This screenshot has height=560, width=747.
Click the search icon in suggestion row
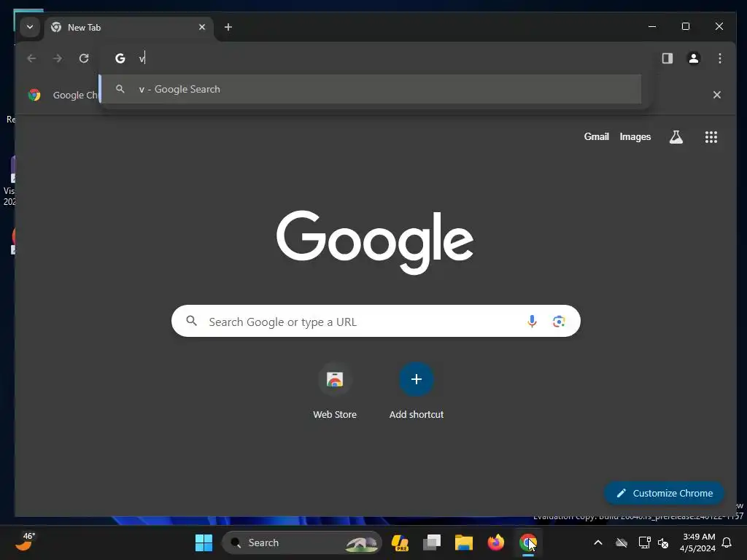pos(120,89)
